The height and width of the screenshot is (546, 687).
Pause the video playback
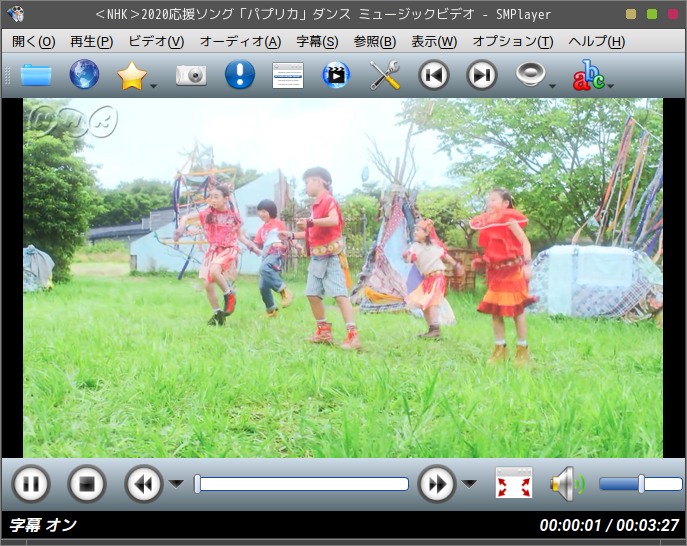(31, 484)
